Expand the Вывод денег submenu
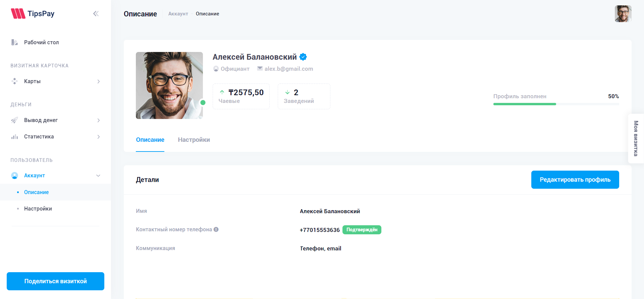Image resolution: width=644 pixels, height=299 pixels. [x=98, y=120]
